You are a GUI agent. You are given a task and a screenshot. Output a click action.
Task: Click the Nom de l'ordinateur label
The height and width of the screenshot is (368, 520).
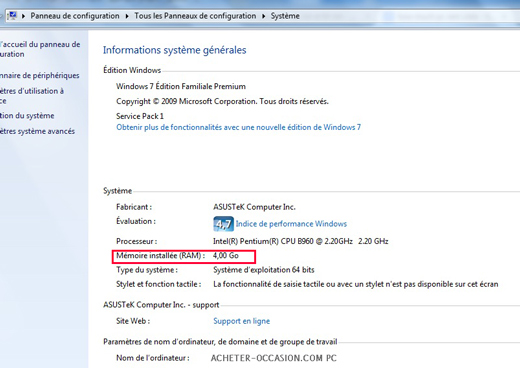(153, 358)
